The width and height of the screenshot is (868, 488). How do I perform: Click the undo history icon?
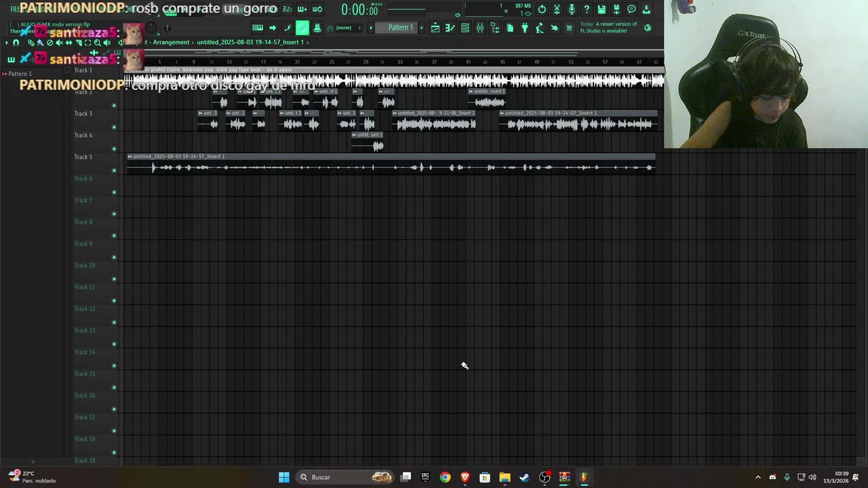pyautogui.click(x=542, y=9)
